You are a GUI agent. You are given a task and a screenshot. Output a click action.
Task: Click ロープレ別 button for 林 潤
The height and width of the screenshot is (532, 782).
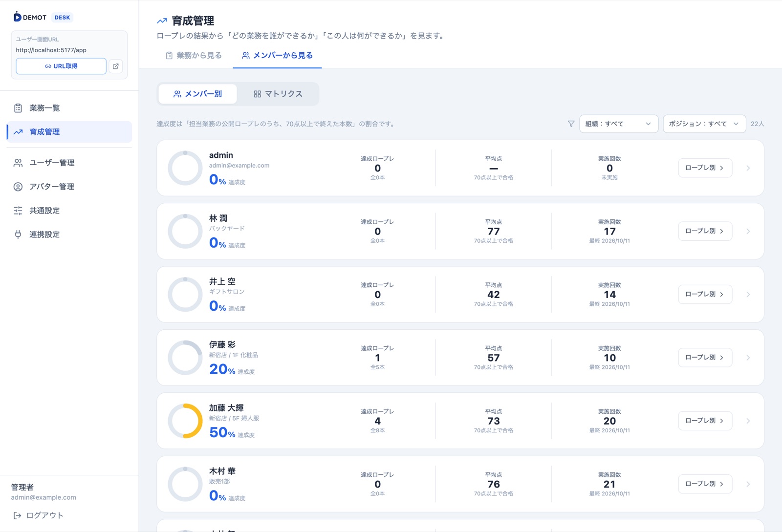pyautogui.click(x=705, y=231)
